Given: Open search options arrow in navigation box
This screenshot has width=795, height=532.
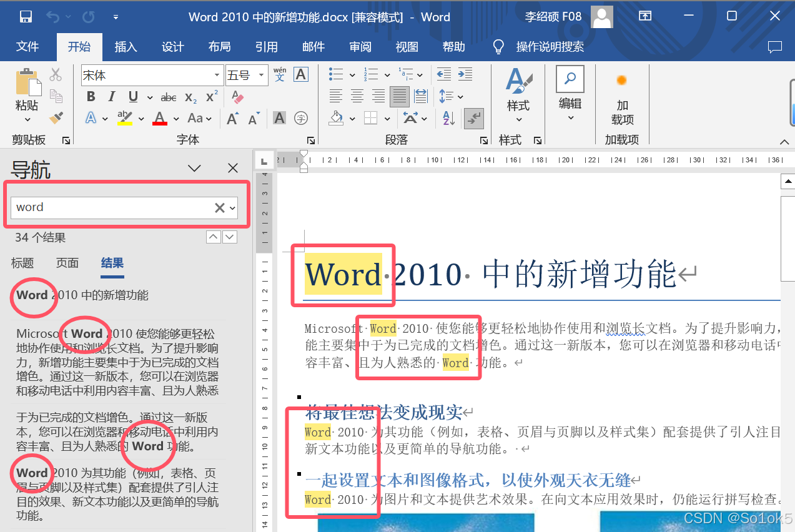Looking at the screenshot, I should 233,207.
